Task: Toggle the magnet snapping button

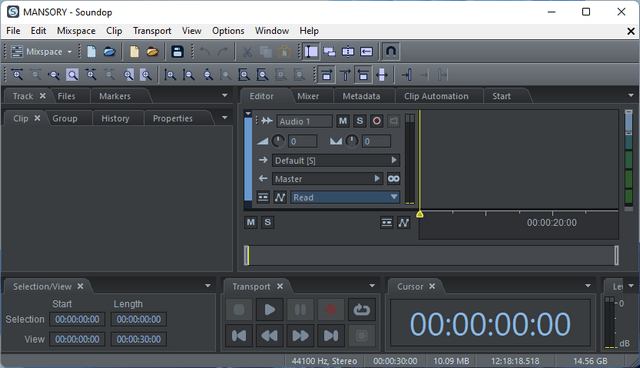Action: click(x=391, y=52)
